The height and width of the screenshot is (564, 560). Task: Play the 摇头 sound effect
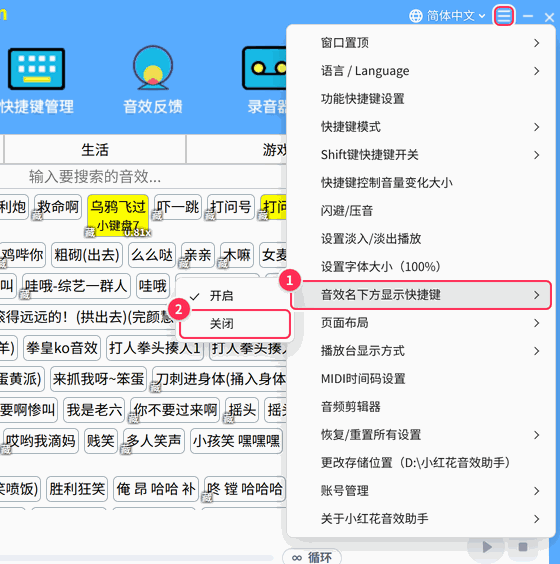(242, 410)
